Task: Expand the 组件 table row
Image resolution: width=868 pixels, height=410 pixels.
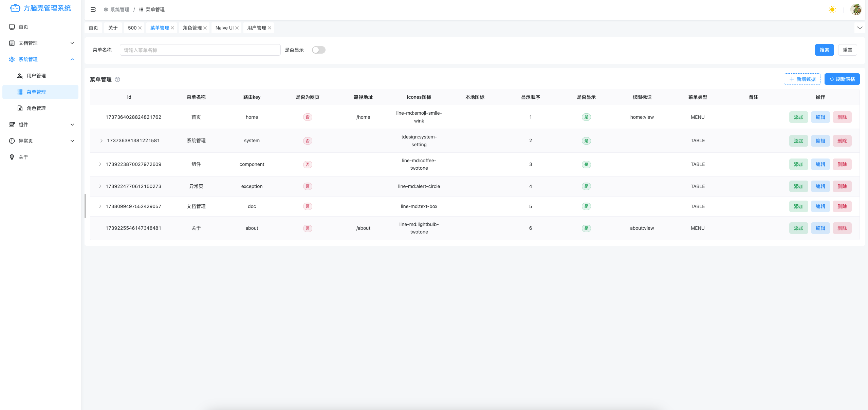Action: (100, 164)
